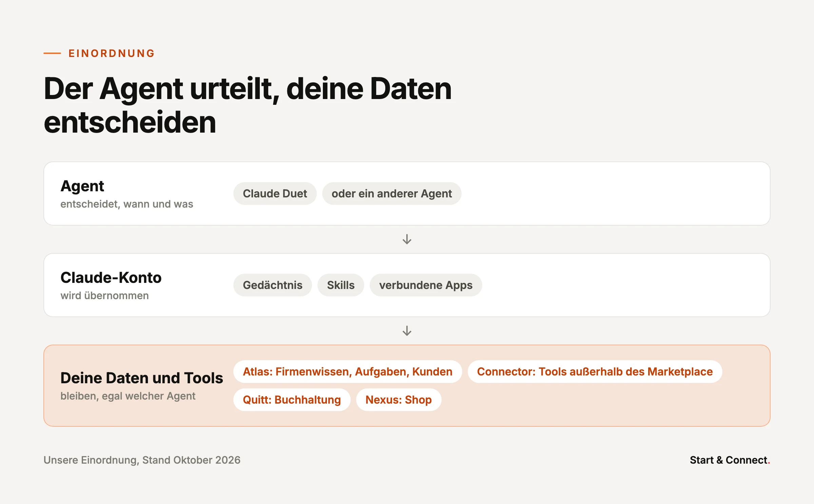The width and height of the screenshot is (814, 504).
Task: Click the 'Claude-Konto' card heading
Action: pos(111,277)
